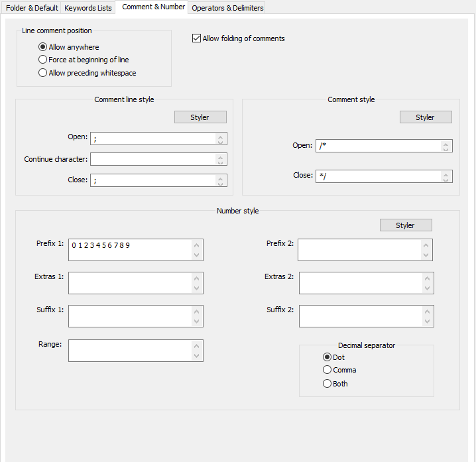The image size is (476, 462).
Task: Select Comma as decimal separator
Action: [327, 370]
